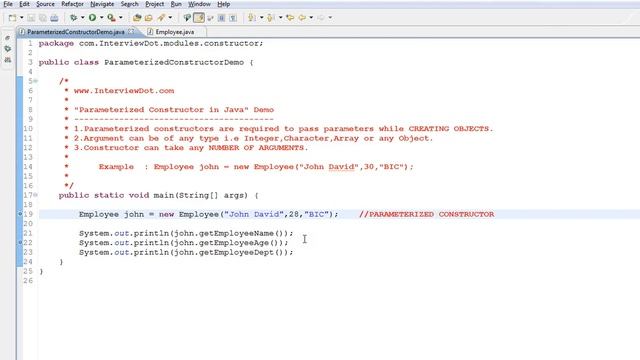Image resolution: width=640 pixels, height=360 pixels.
Task: Click the toggle breadcrumb toolbar icon
Action: 187,18
